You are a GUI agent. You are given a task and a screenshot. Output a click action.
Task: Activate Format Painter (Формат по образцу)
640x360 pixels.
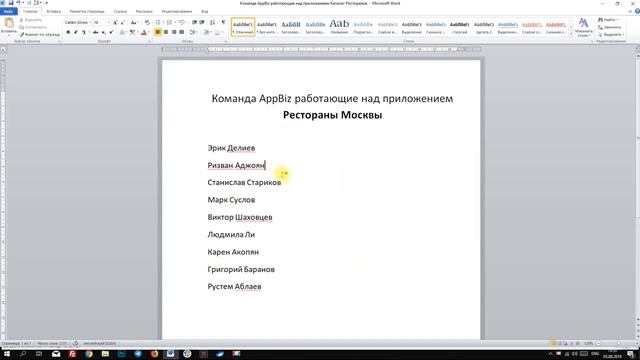click(40, 35)
